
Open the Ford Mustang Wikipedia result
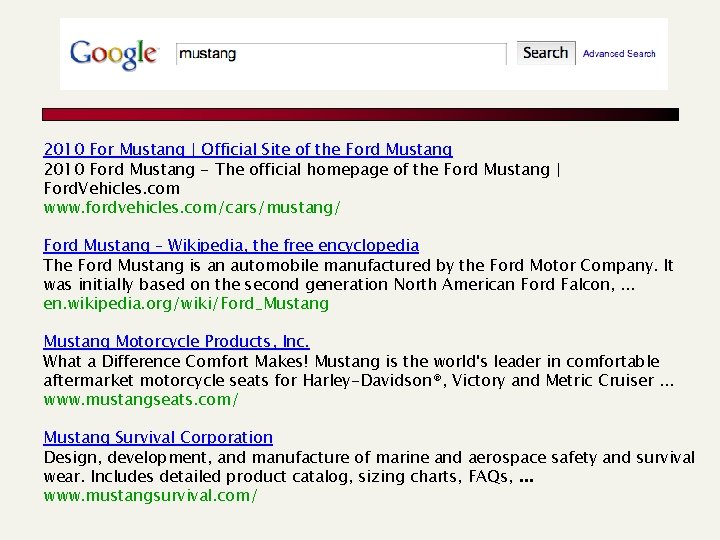231,245
